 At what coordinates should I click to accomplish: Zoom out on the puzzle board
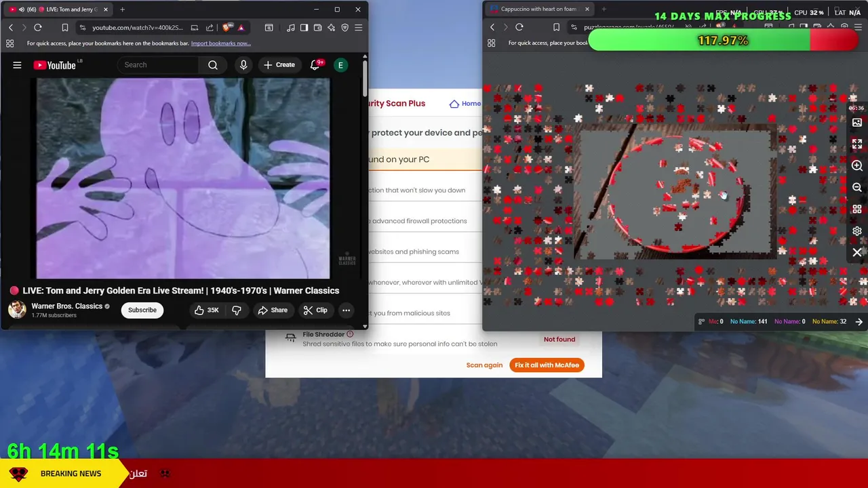click(857, 188)
